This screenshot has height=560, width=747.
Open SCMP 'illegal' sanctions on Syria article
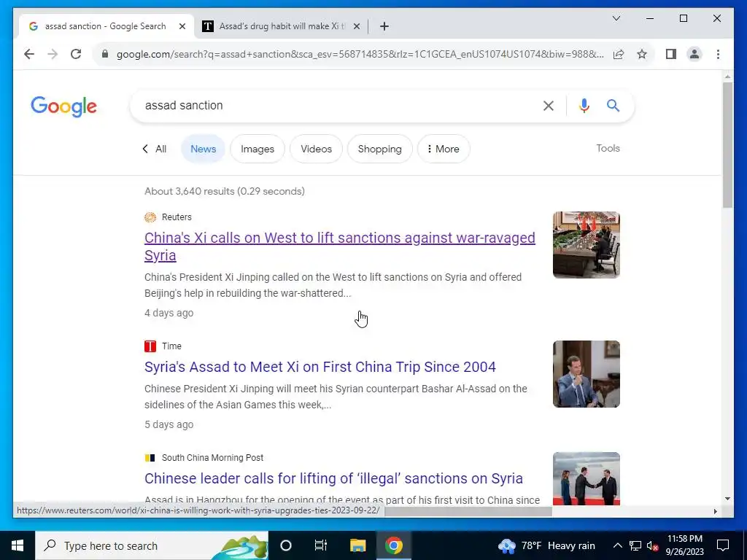(x=333, y=478)
